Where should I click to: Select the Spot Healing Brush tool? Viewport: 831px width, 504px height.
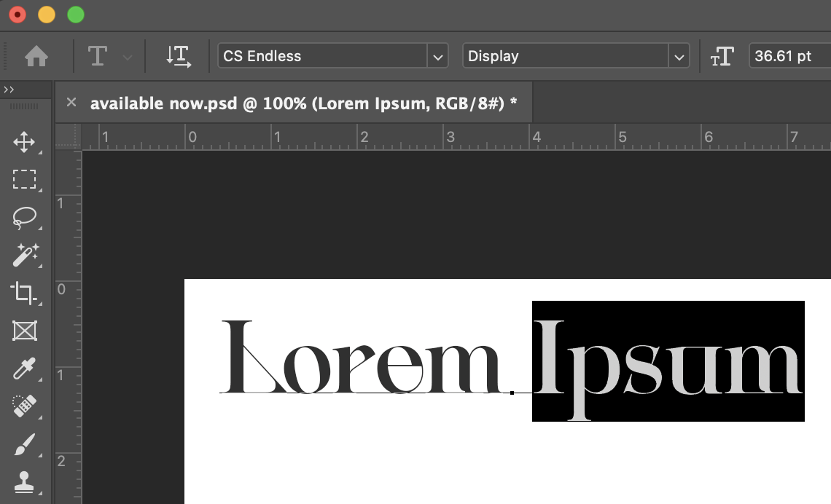(24, 406)
